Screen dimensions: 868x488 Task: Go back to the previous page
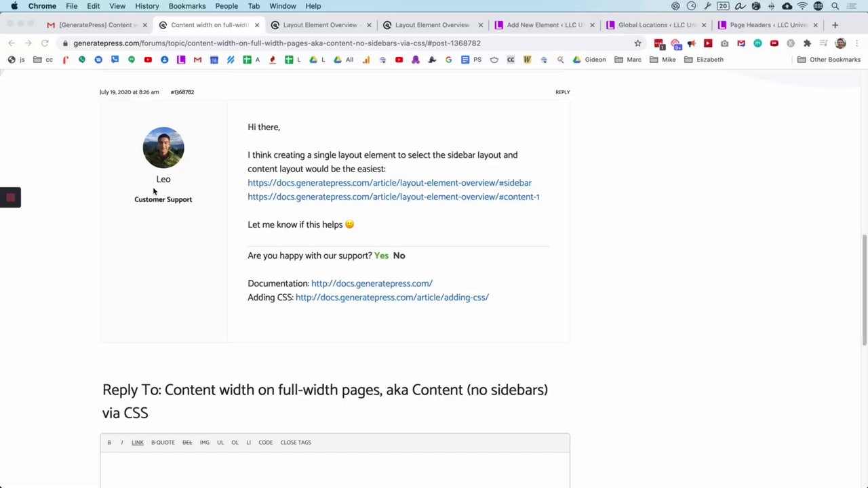[x=12, y=43]
